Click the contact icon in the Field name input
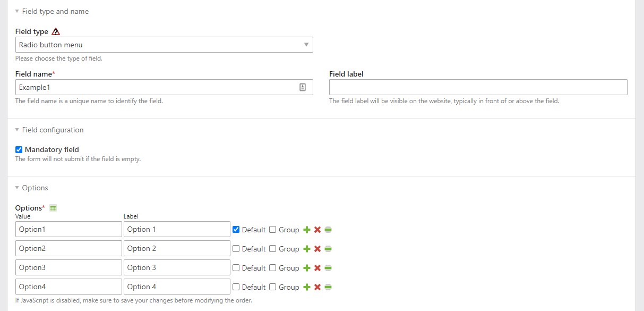The image size is (644, 311). pos(303,87)
